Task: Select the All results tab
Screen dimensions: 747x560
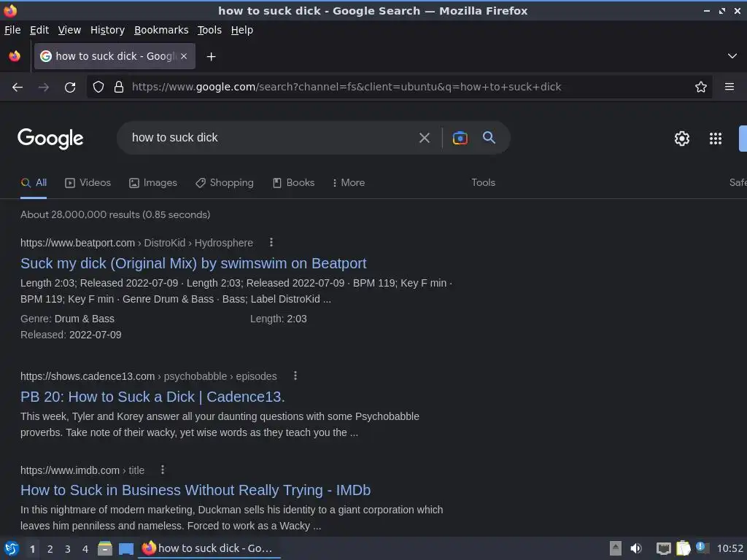Action: 34,183
